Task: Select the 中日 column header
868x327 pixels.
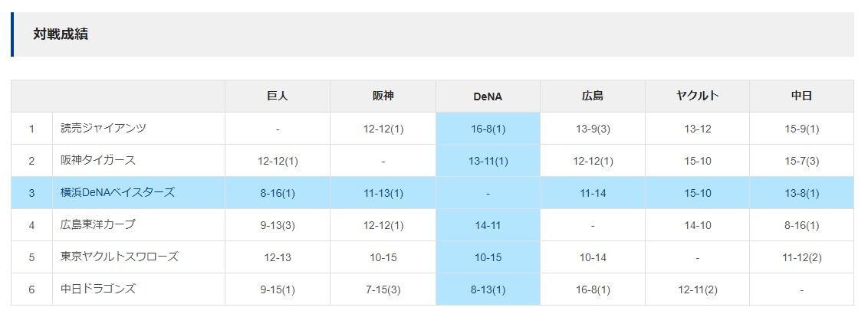Action: pos(801,96)
